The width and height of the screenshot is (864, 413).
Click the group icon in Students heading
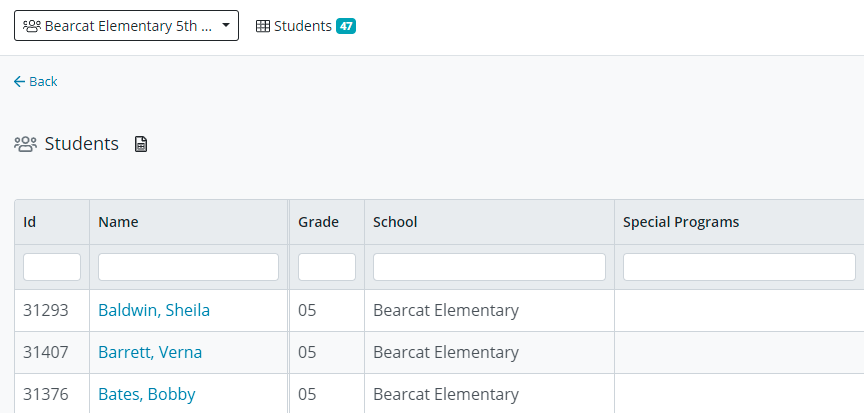25,144
